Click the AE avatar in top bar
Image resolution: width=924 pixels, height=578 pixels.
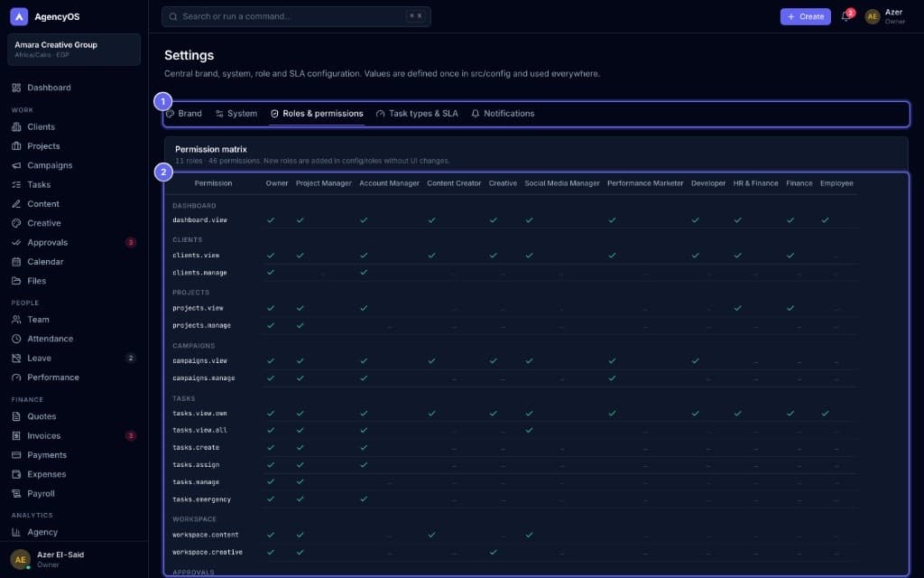pyautogui.click(x=873, y=16)
